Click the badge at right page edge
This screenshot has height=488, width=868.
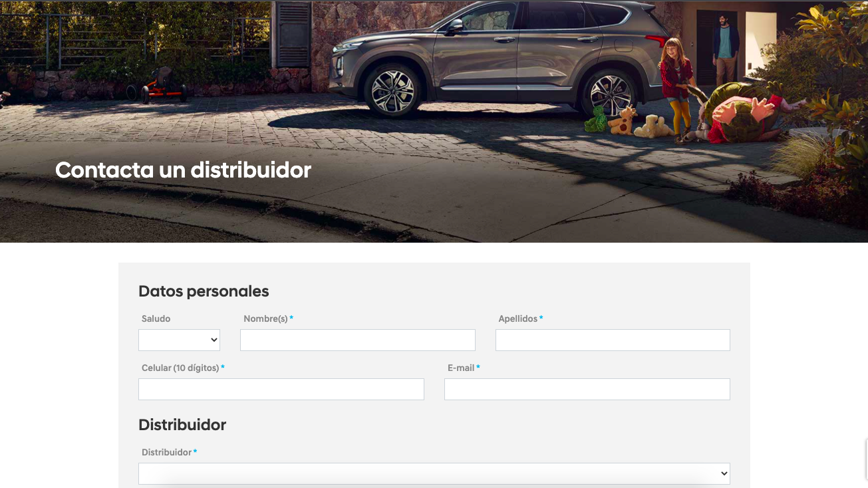pyautogui.click(x=867, y=459)
